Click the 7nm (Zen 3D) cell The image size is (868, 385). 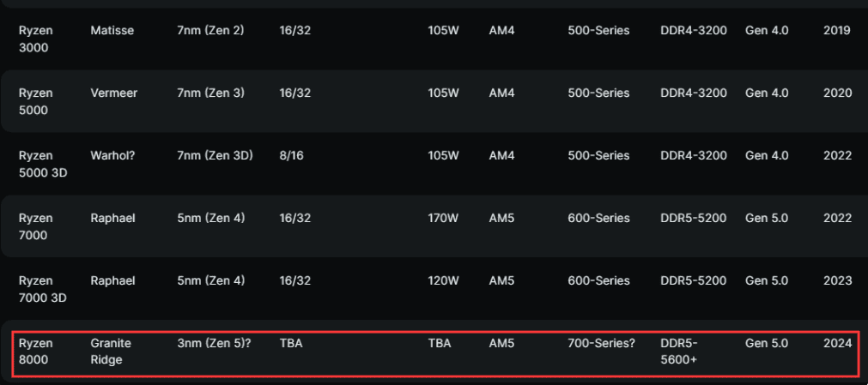click(x=215, y=155)
